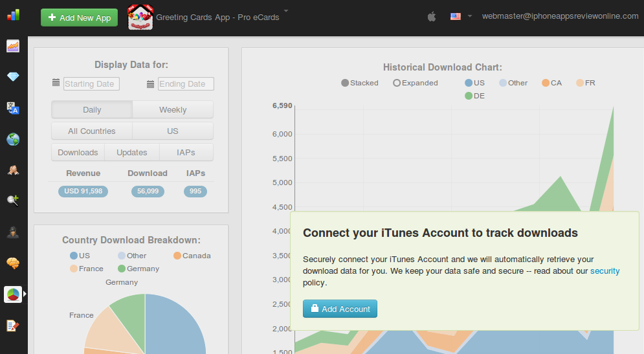Click the USD 91,598 revenue badge
Screen dimensions: 644x354
83,192
